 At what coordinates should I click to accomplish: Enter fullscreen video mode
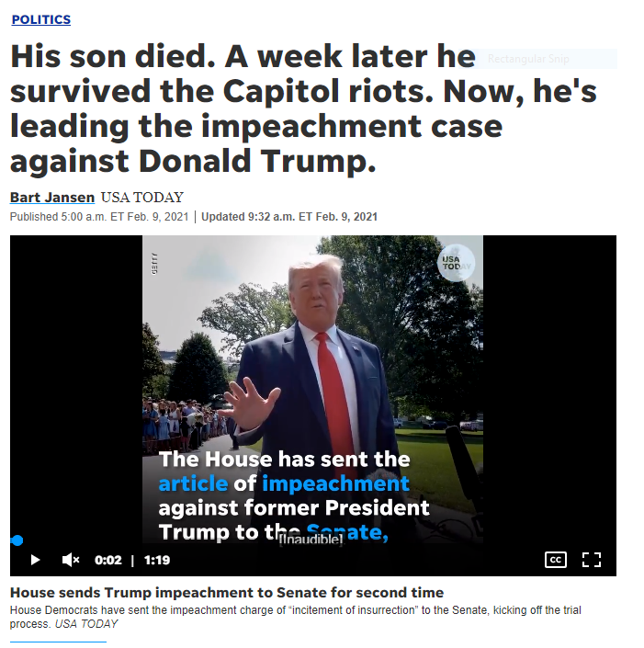point(591,560)
